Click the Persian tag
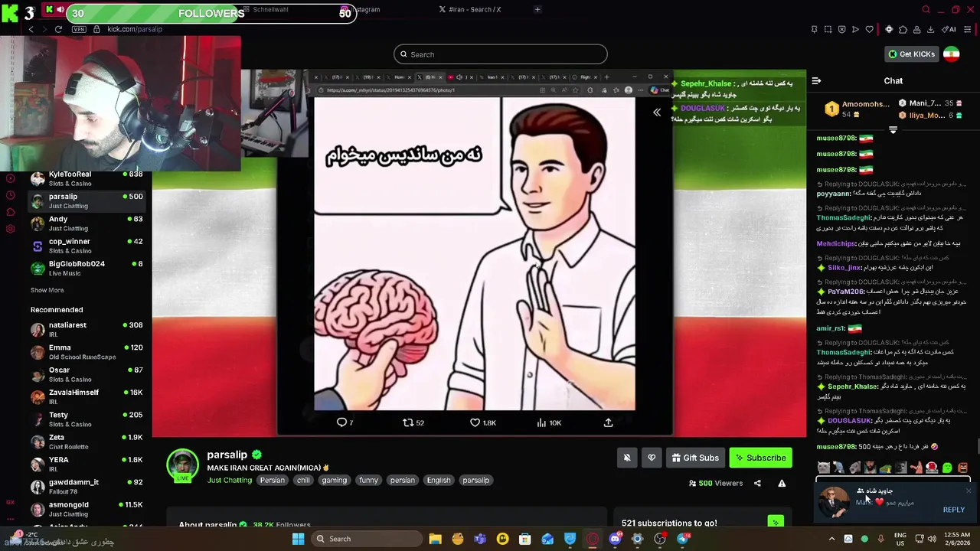The image size is (980, 551). (272, 480)
